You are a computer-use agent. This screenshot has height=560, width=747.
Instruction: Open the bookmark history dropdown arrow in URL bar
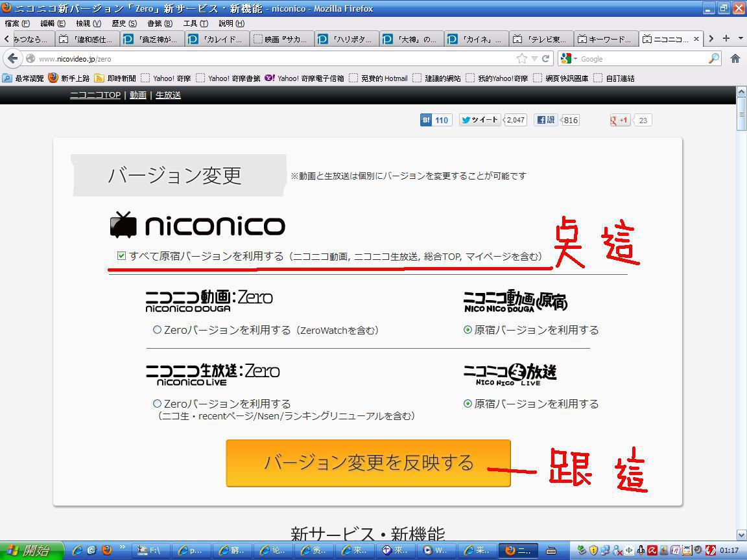(x=534, y=58)
